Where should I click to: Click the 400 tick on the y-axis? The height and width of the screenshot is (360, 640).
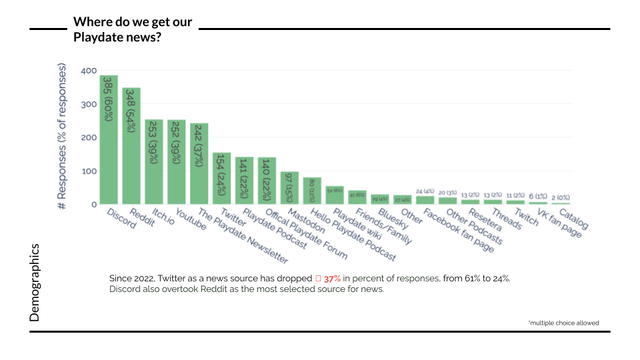point(89,71)
